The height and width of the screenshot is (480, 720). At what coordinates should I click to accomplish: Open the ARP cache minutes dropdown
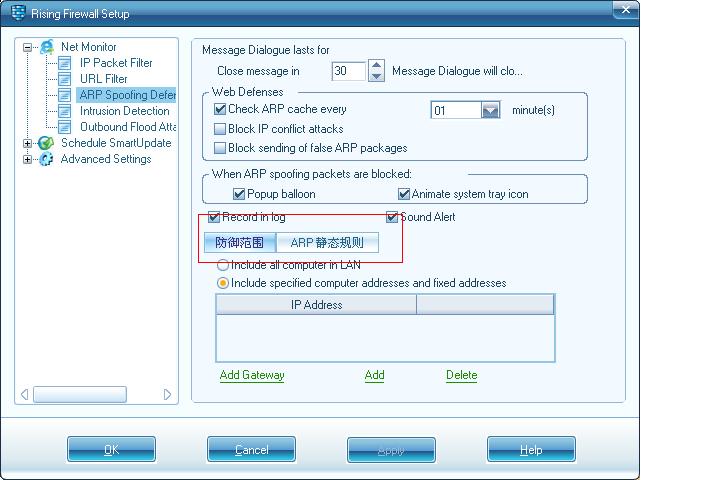(x=490, y=110)
